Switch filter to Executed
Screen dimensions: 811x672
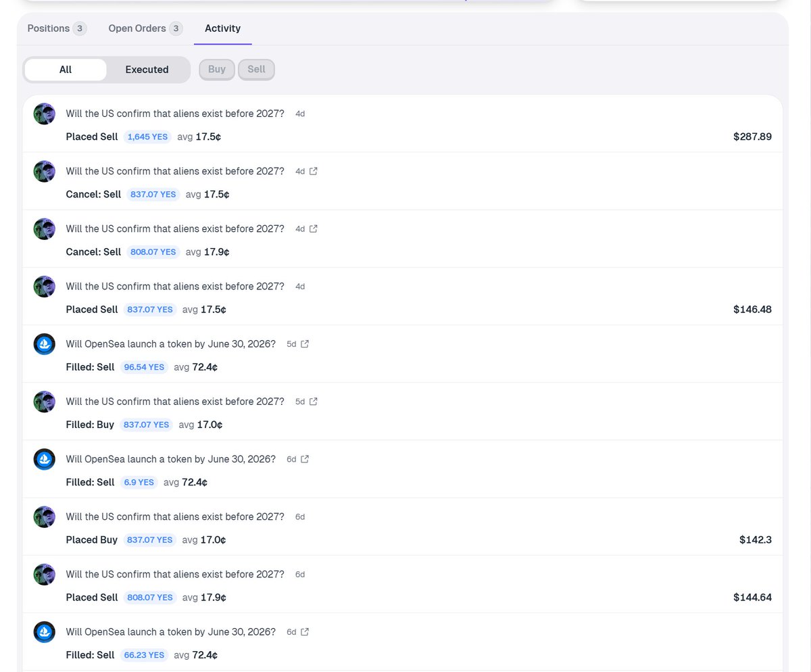coord(147,70)
